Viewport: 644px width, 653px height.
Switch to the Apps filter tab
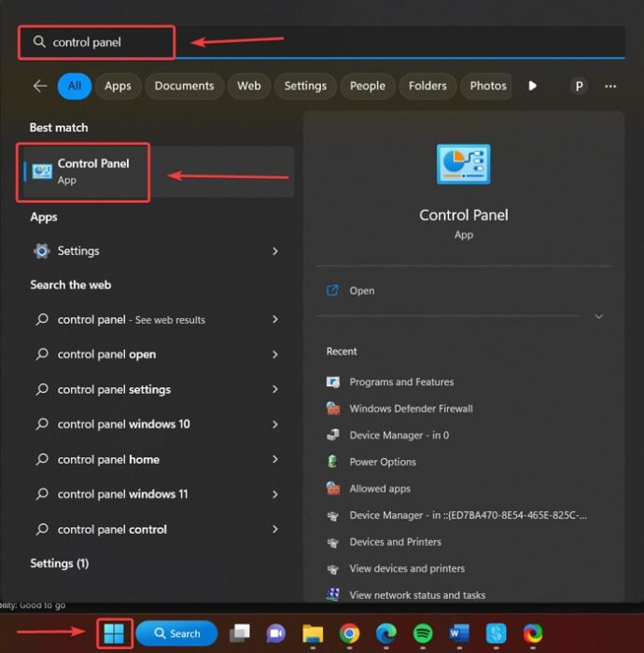point(118,86)
